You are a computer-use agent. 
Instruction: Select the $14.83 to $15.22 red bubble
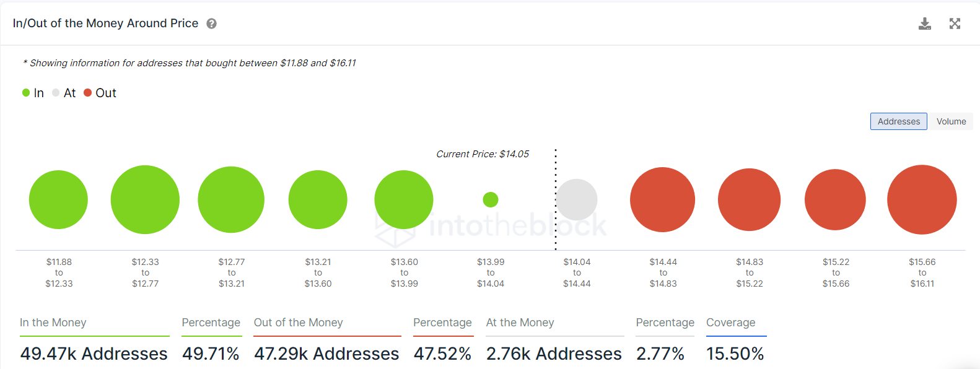coord(749,199)
